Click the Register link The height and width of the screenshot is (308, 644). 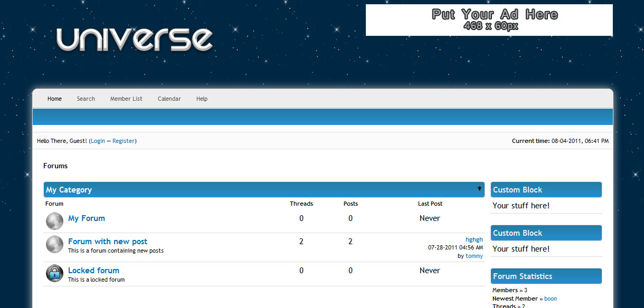pyautogui.click(x=124, y=141)
